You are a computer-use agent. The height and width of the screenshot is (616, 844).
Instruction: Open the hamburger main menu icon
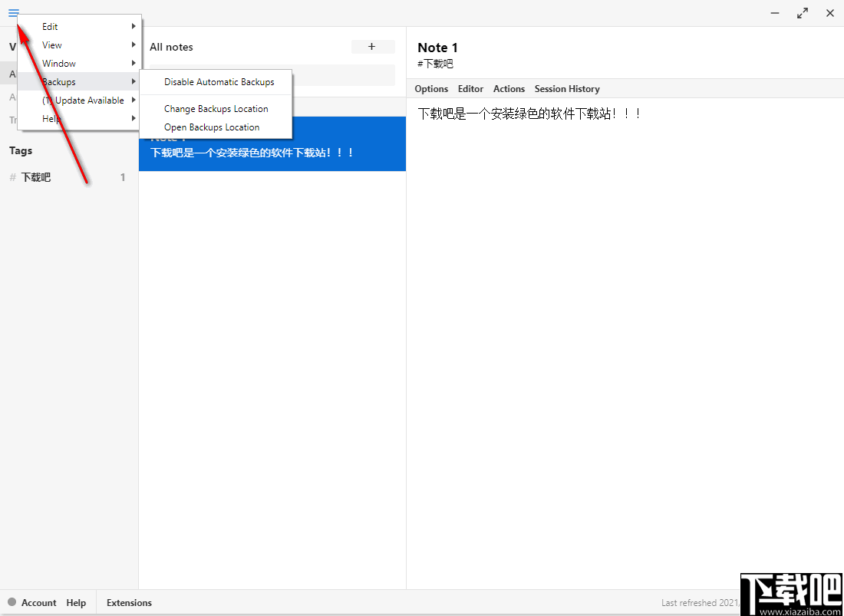[x=13, y=13]
